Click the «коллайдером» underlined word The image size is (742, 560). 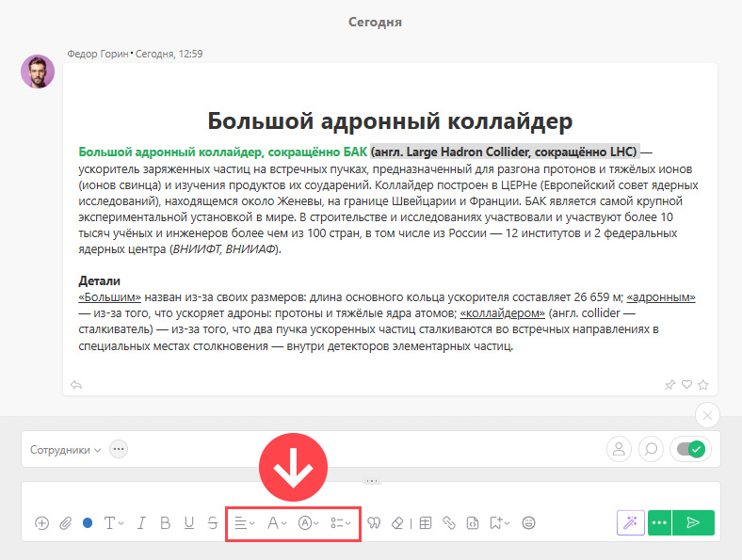pyautogui.click(x=502, y=313)
